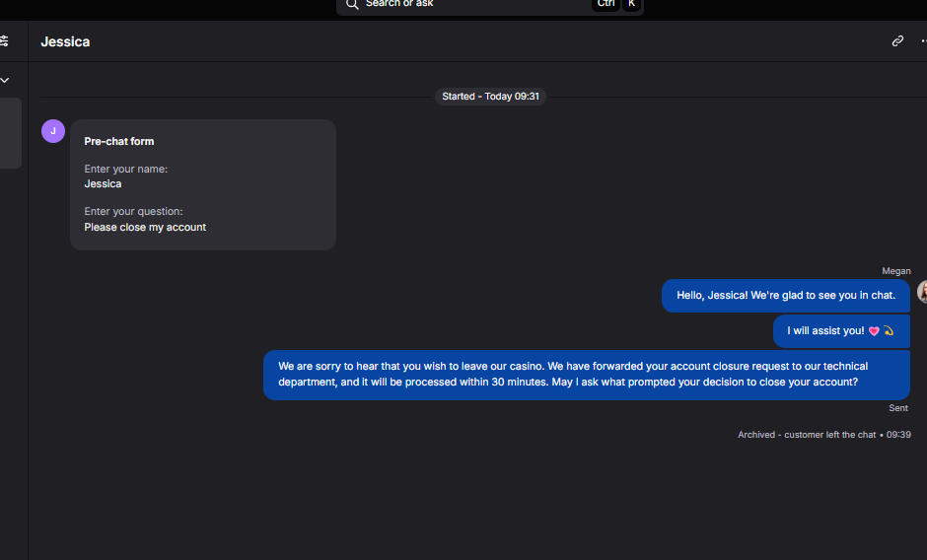Copy chat link using the chain icon

(x=897, y=40)
